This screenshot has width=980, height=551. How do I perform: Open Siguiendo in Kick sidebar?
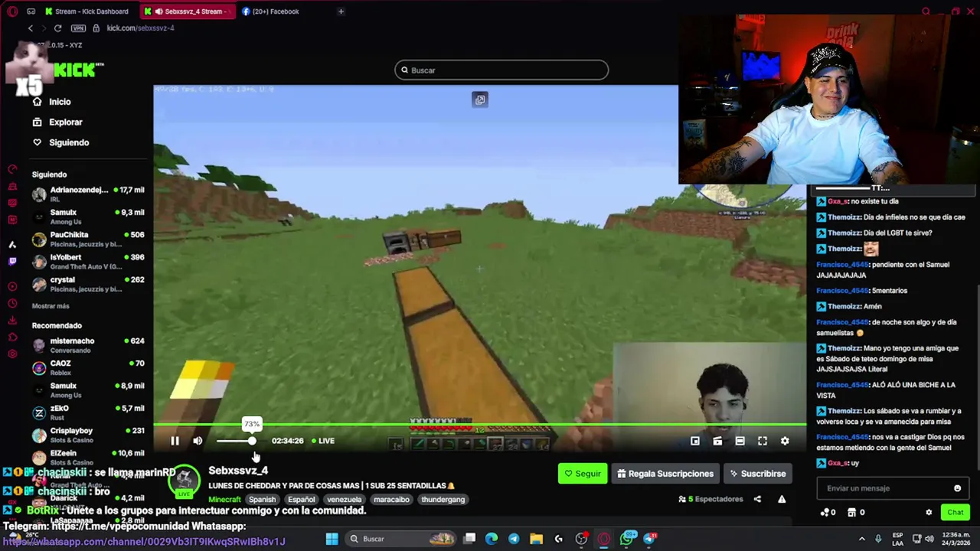pos(69,142)
